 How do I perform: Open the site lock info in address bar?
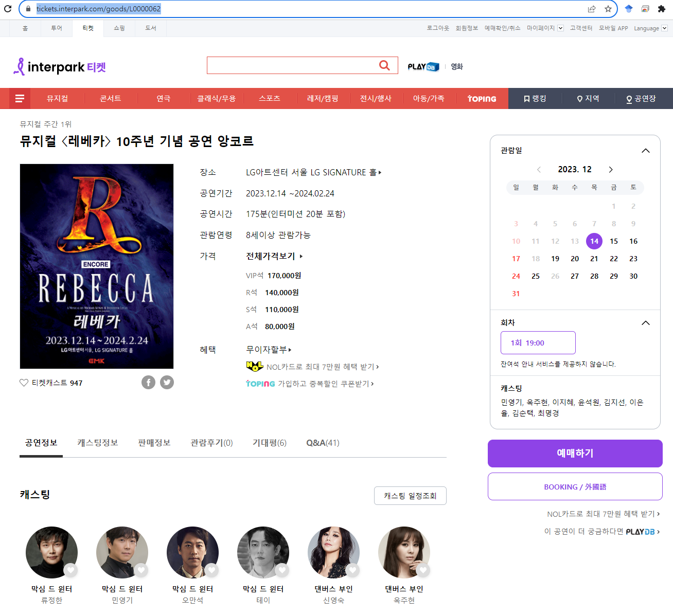pos(29,9)
